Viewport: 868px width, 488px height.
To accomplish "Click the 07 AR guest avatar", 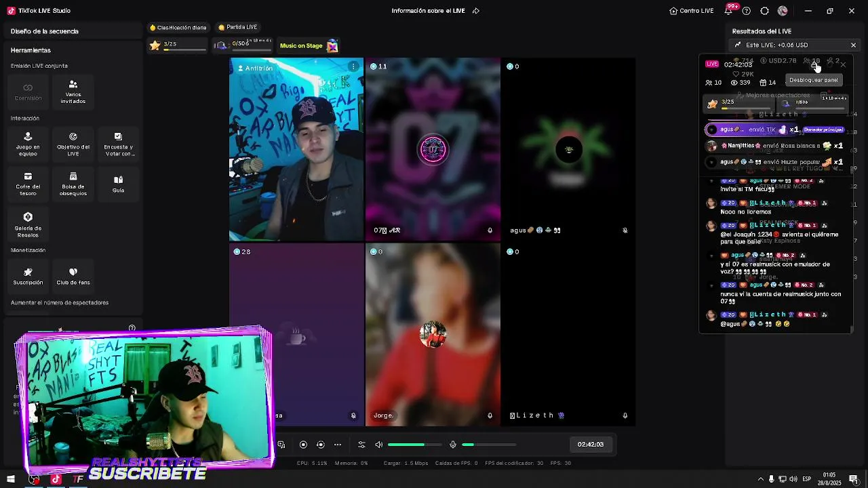I will point(433,150).
